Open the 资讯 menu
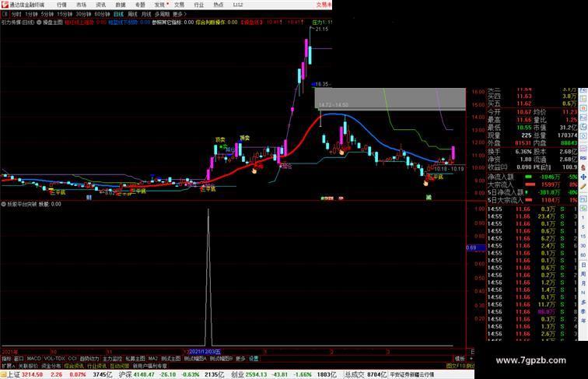The height and width of the screenshot is (379, 588). point(100,5)
